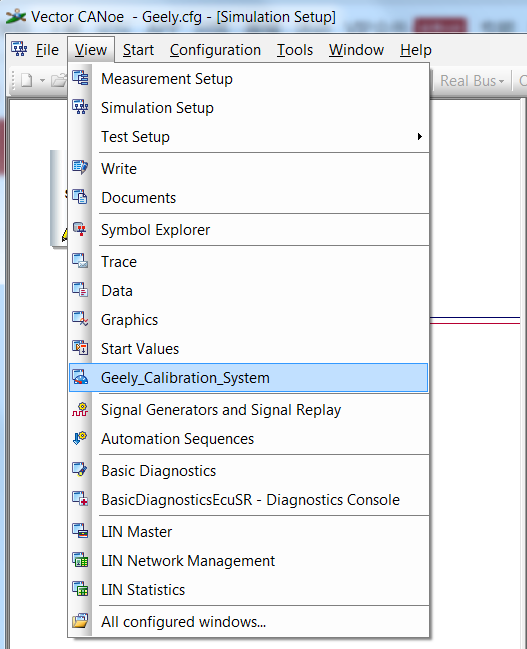Image resolution: width=527 pixels, height=649 pixels.
Task: Click the Basic Diagnostics icon
Action: coord(80,470)
